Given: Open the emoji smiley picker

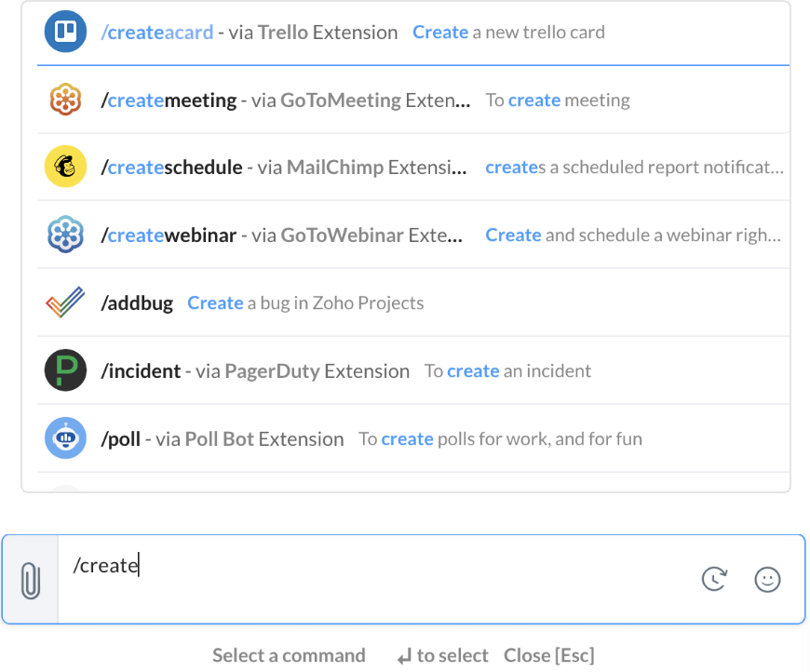Looking at the screenshot, I should 767,580.
